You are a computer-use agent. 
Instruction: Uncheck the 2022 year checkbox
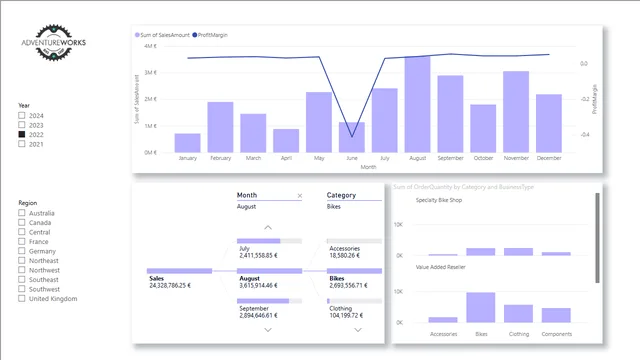click(x=22, y=134)
